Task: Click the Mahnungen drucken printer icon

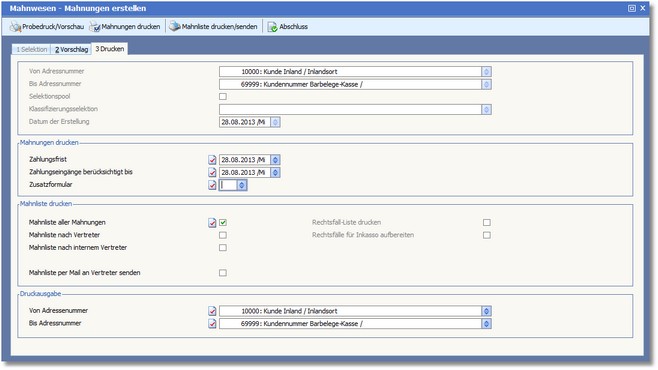Action: click(95, 27)
